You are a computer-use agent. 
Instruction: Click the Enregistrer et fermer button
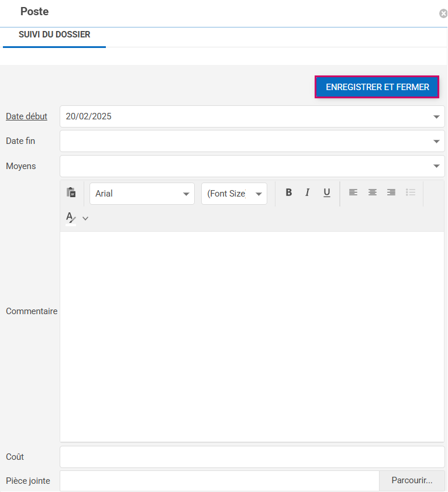click(377, 87)
